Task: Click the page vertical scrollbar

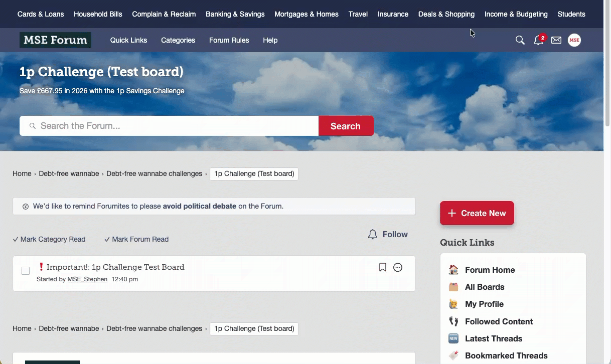Action: 607,75
